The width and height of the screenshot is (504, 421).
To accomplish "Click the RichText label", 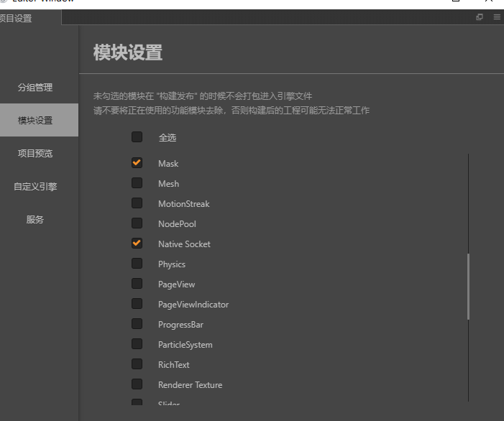I will coord(173,365).
